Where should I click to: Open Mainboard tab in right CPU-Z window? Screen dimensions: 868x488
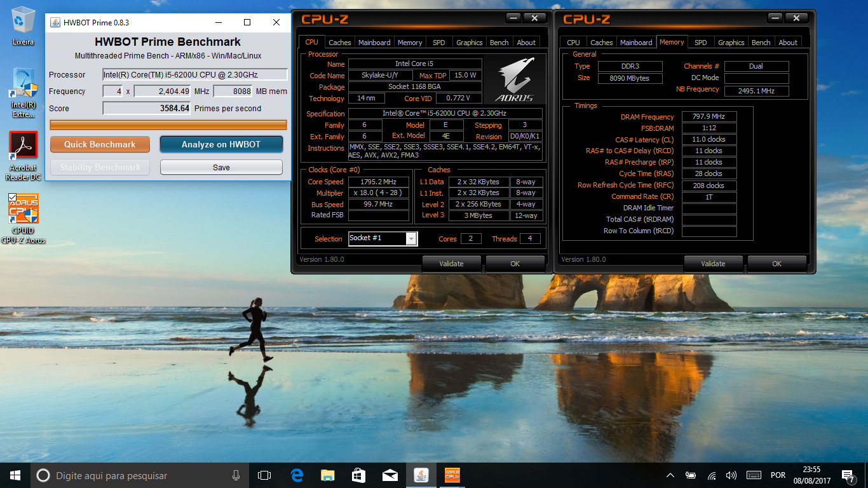click(636, 43)
